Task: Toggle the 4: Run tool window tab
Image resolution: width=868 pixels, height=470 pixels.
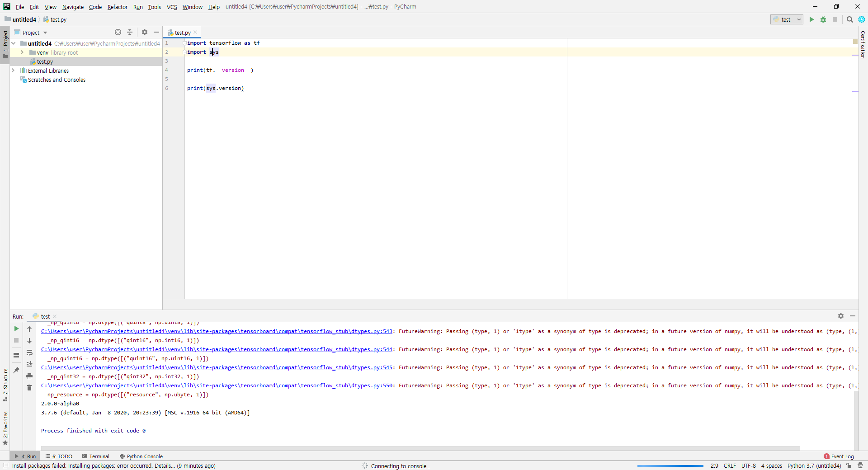Action: (x=25, y=456)
